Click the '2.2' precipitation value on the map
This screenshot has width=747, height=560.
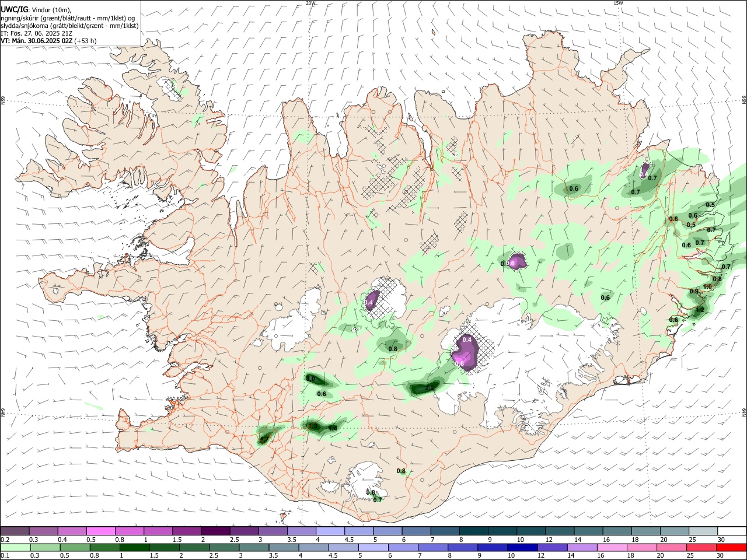pos(430,388)
